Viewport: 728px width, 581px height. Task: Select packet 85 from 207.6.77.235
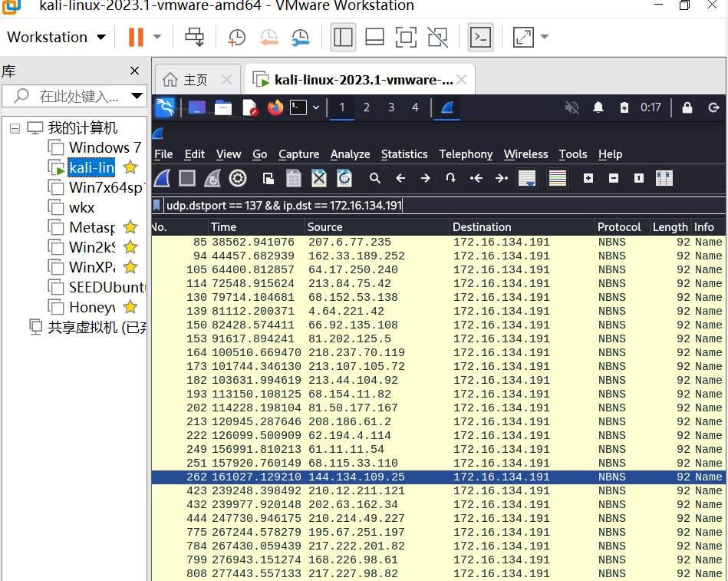[439, 242]
